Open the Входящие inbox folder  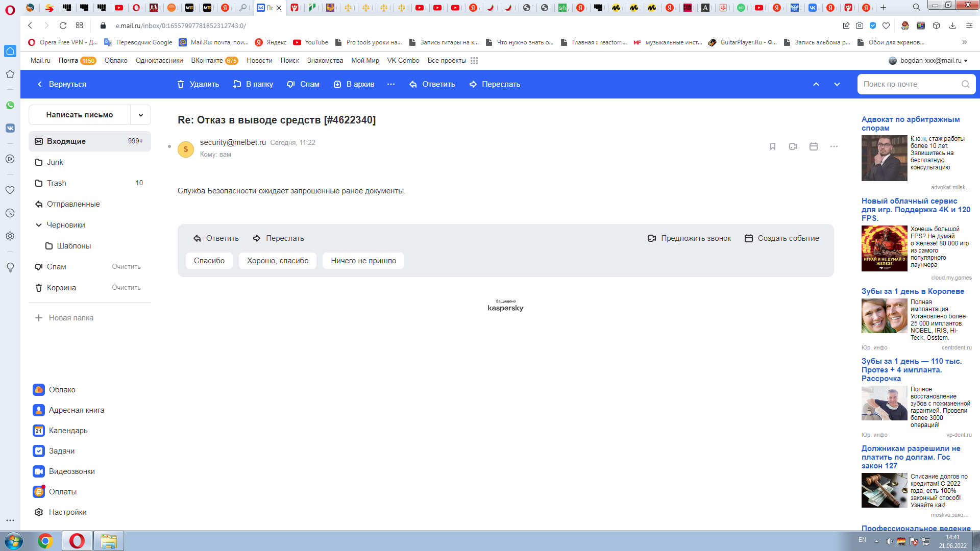(66, 141)
